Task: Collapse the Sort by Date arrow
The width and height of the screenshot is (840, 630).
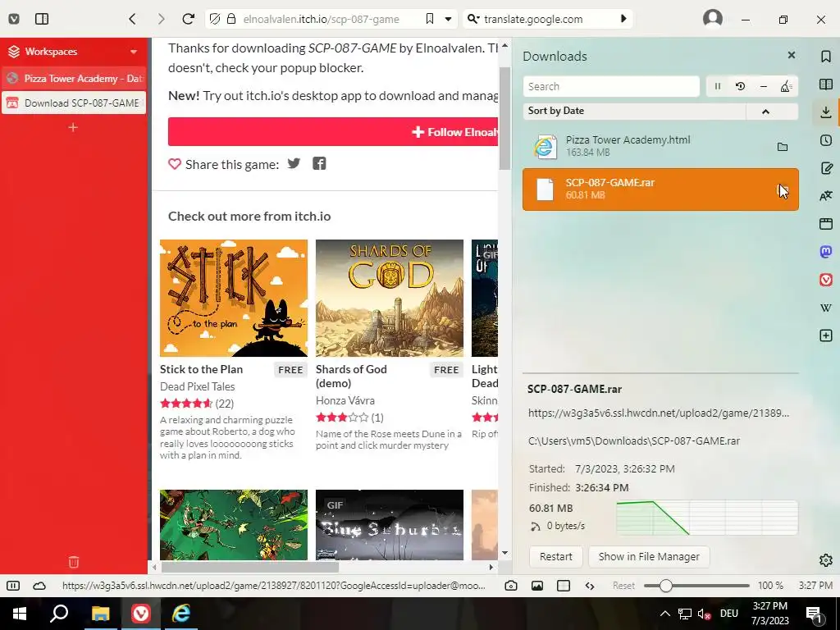Action: tap(765, 112)
